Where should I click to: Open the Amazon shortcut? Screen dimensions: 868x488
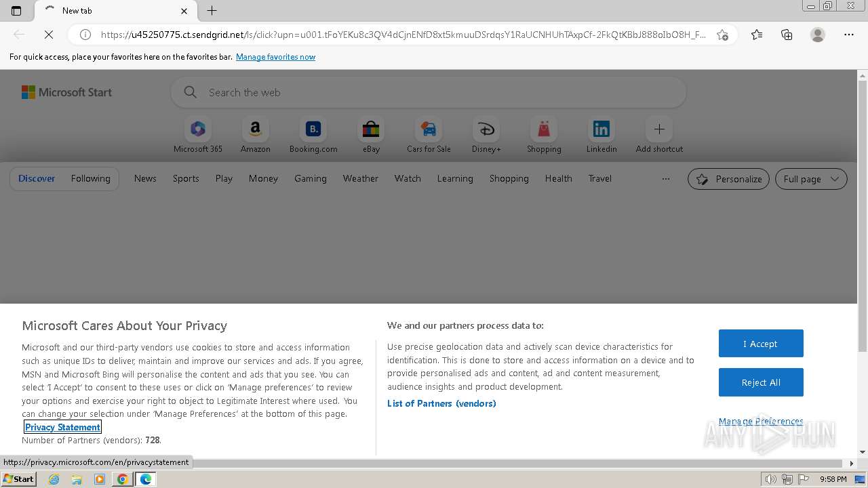point(256,136)
